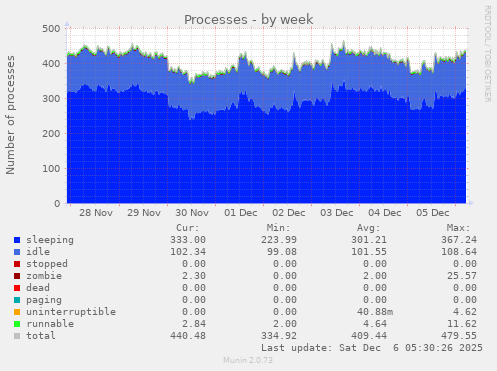Click the 'Cur:' column header

188,228
